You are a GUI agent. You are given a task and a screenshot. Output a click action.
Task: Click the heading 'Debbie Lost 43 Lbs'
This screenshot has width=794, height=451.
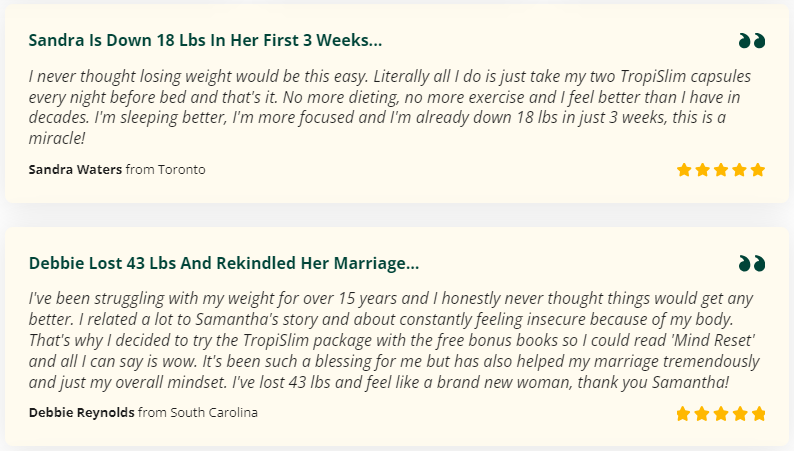click(224, 263)
